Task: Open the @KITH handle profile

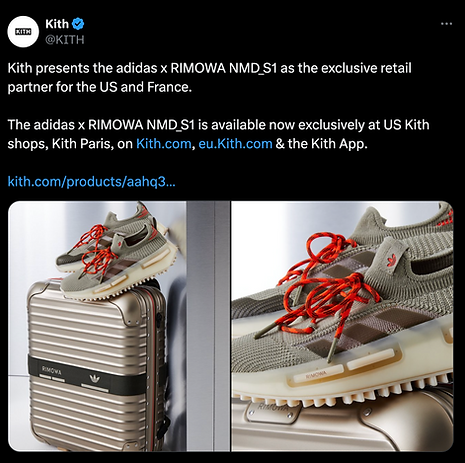Action: click(x=65, y=40)
